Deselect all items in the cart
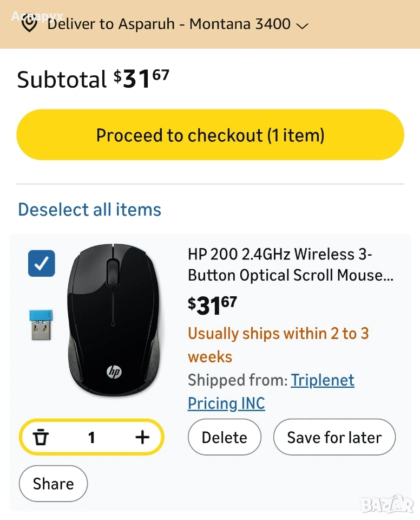The width and height of the screenshot is (420, 520). coord(90,210)
